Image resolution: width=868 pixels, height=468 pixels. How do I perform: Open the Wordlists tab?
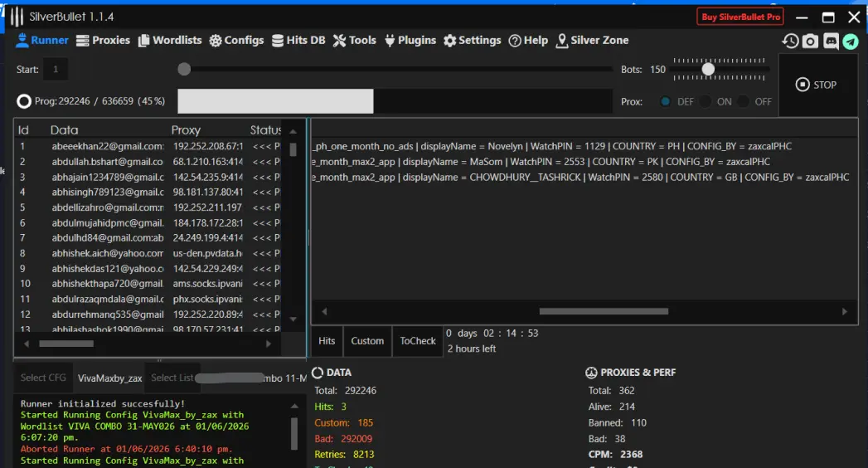pyautogui.click(x=170, y=41)
